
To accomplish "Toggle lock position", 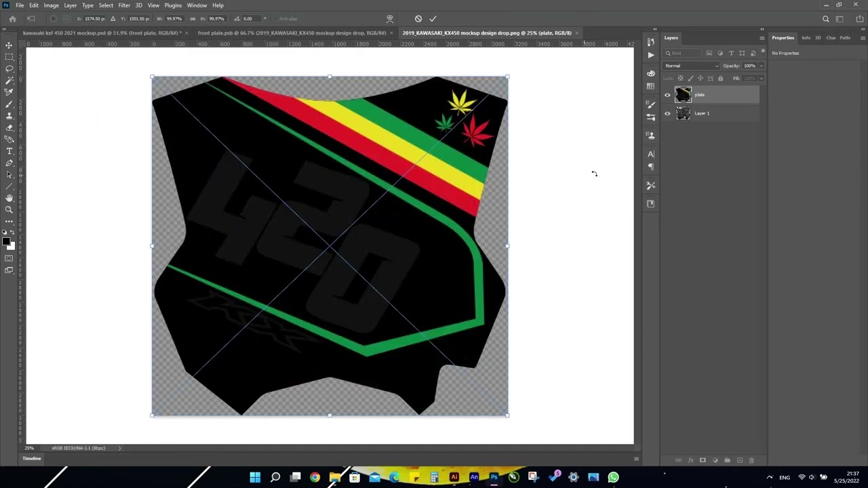I will pyautogui.click(x=701, y=78).
